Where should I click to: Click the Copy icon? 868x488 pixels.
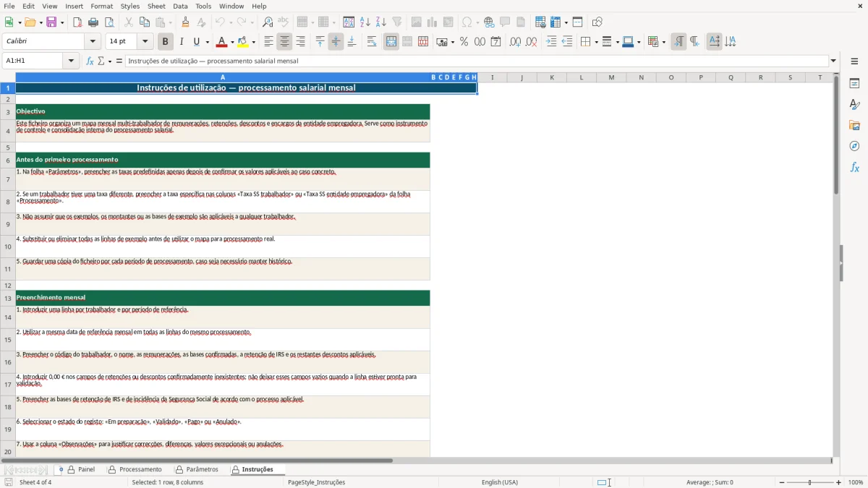144,22
